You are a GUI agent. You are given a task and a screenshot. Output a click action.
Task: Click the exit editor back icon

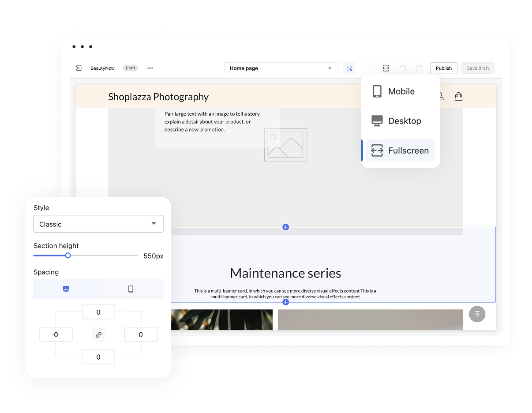79,68
